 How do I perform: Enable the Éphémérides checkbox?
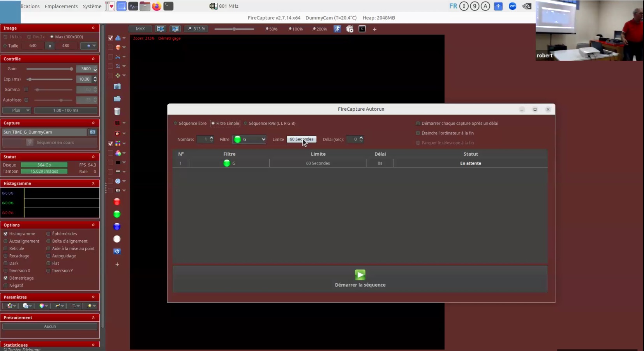48,234
